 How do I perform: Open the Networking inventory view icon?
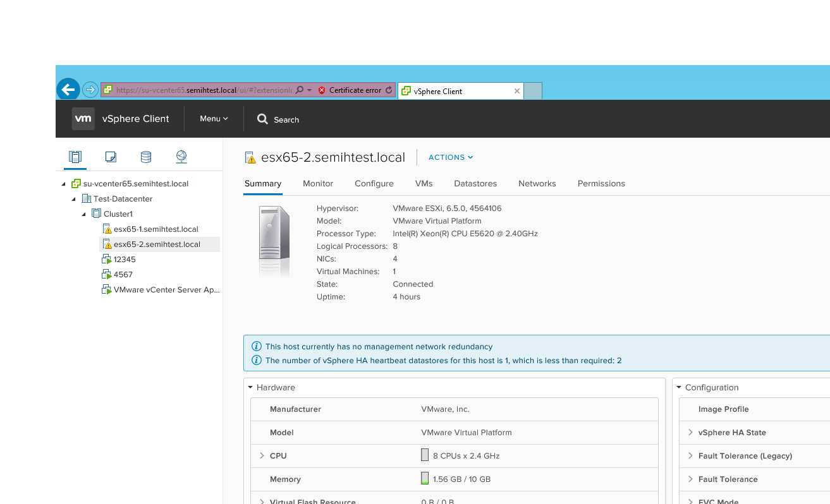tap(181, 157)
